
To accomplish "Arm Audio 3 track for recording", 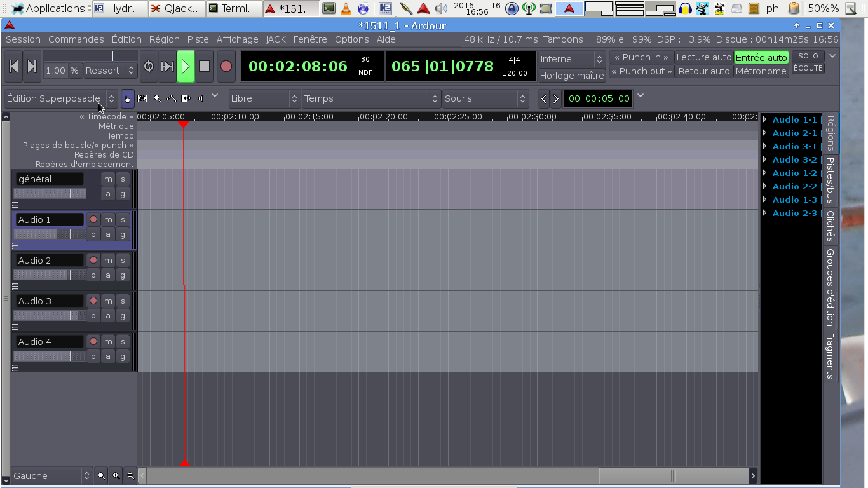I will [93, 301].
